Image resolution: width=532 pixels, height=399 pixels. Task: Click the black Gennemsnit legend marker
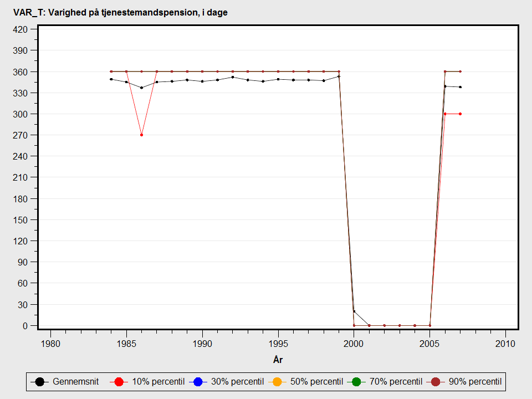coord(39,381)
